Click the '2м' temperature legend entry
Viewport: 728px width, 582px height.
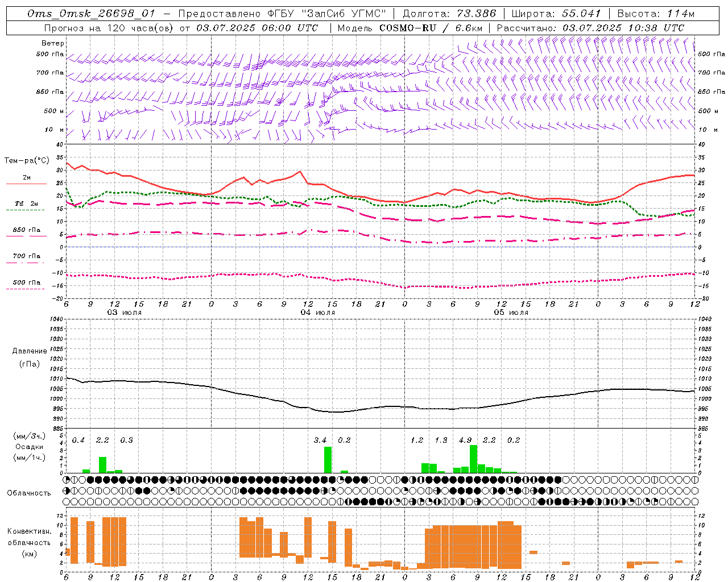(x=27, y=178)
